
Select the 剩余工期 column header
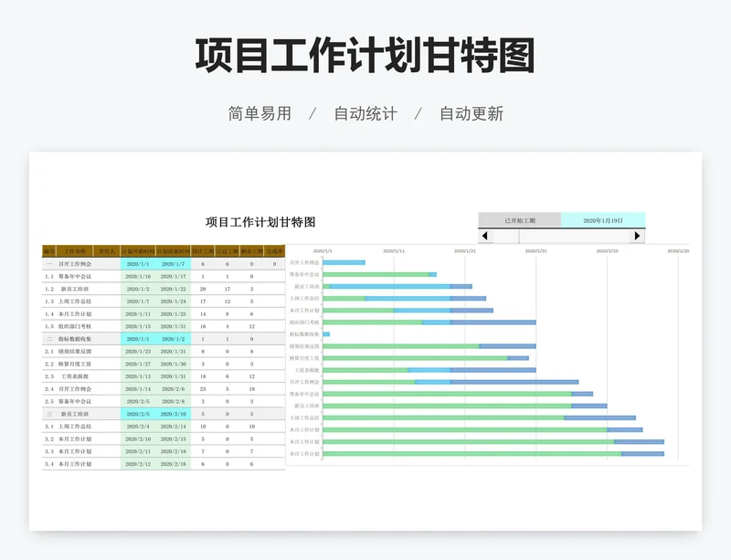(x=252, y=251)
